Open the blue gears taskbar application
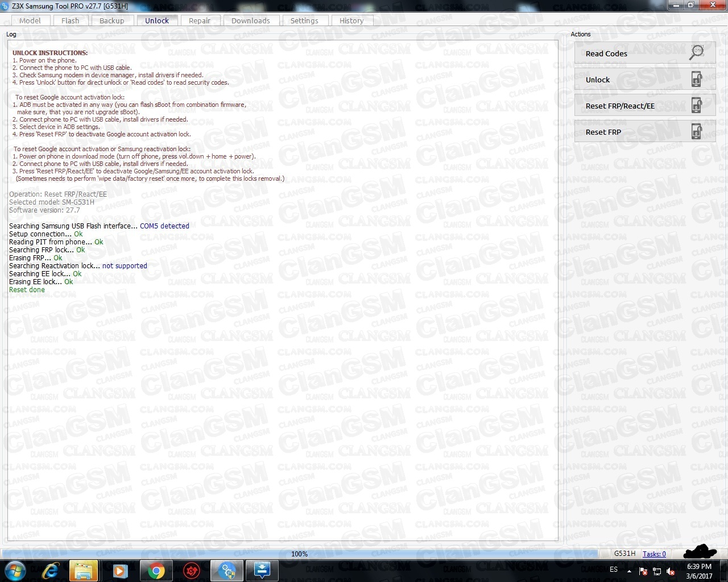The width and height of the screenshot is (728, 582). [227, 571]
